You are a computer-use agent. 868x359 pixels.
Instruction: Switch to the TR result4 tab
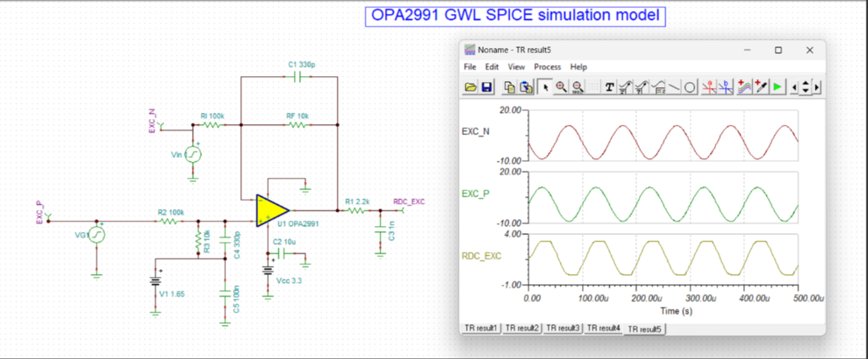point(603,328)
